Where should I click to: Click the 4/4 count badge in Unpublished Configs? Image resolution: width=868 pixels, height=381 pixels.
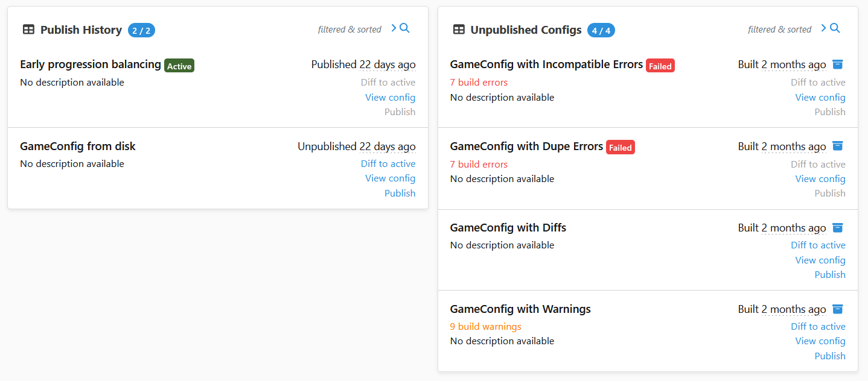[x=601, y=30]
